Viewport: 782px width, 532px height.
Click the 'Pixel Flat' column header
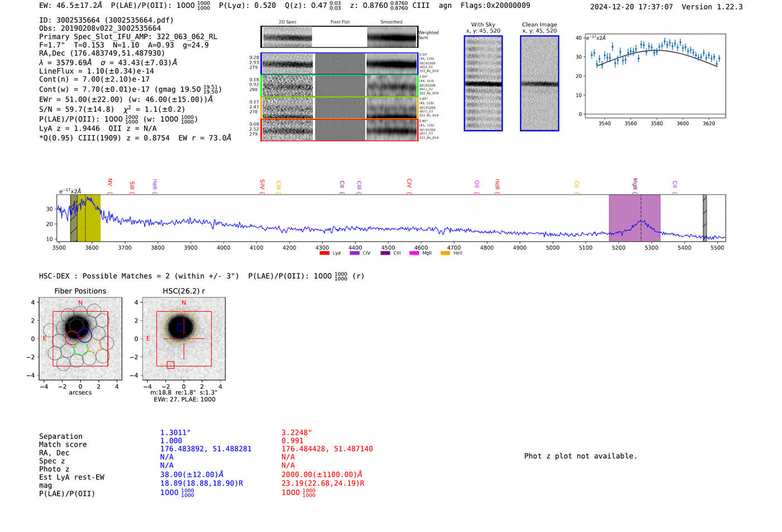340,22
